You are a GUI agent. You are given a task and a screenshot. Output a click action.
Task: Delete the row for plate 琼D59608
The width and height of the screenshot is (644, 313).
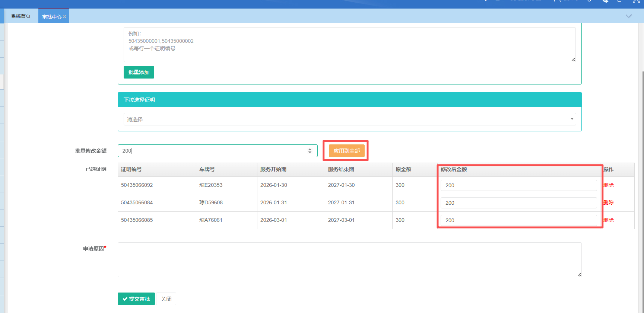click(609, 203)
